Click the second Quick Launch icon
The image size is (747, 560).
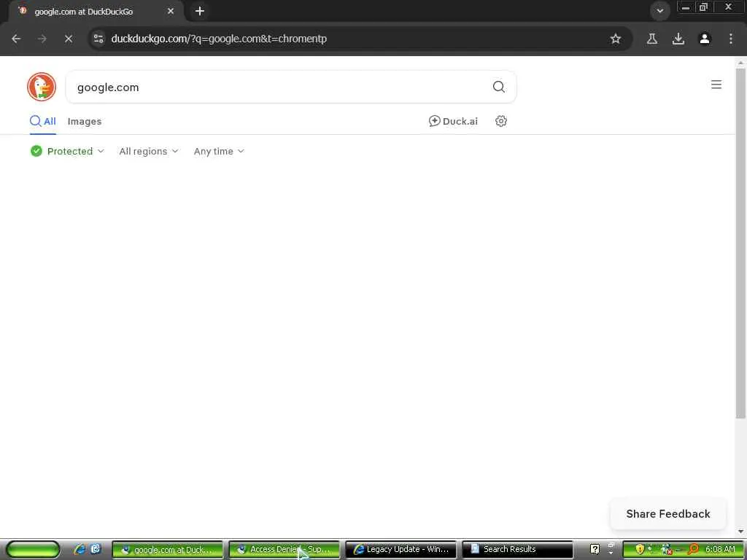point(96,549)
